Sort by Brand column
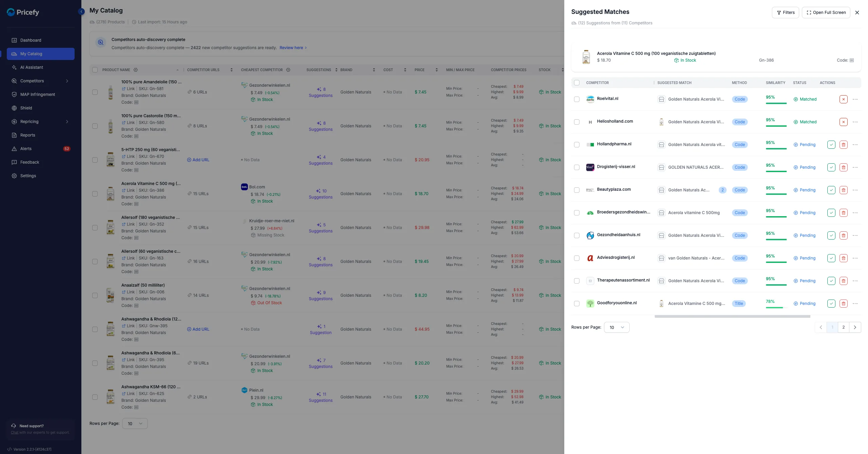 pos(374,70)
